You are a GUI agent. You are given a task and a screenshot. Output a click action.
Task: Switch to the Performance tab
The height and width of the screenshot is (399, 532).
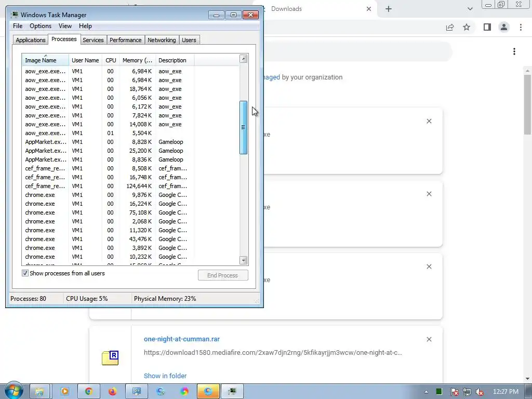[126, 40]
